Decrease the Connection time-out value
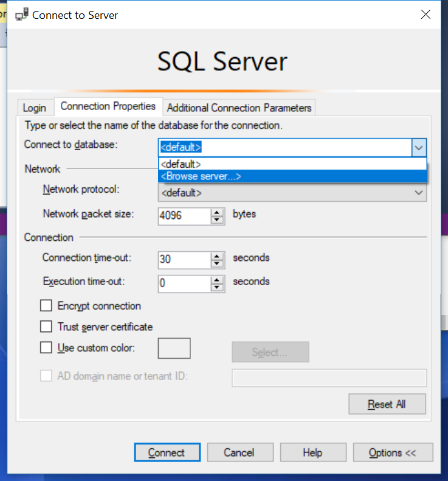This screenshot has width=448, height=481. [x=217, y=264]
